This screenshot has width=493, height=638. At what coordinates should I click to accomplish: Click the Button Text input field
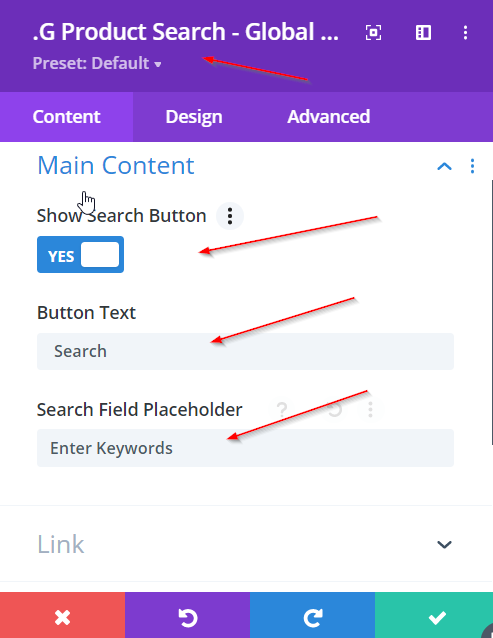click(x=245, y=352)
